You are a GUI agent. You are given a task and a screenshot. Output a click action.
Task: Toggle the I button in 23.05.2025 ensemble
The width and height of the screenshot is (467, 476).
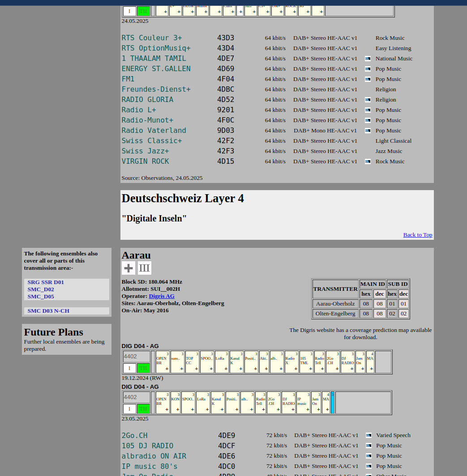[129, 409]
